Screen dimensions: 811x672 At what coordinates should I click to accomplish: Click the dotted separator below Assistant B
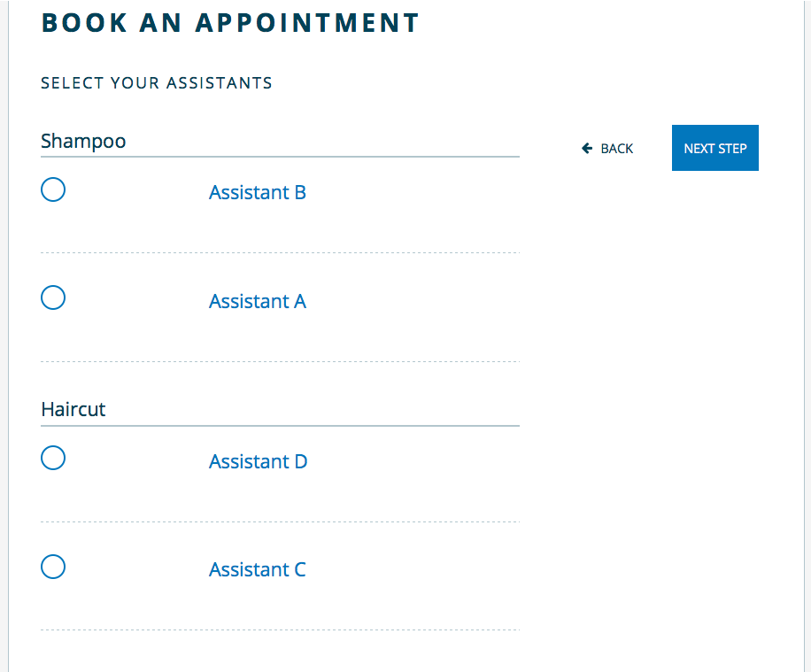tap(280, 252)
